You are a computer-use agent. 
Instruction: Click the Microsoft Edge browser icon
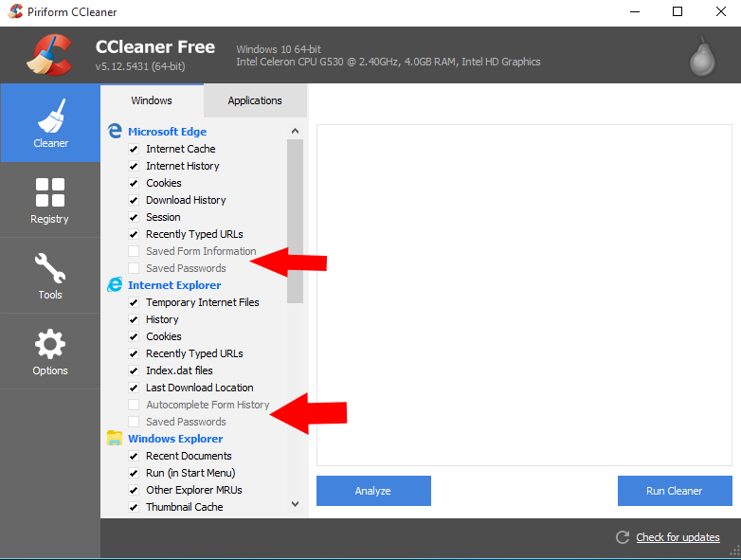pyautogui.click(x=115, y=132)
